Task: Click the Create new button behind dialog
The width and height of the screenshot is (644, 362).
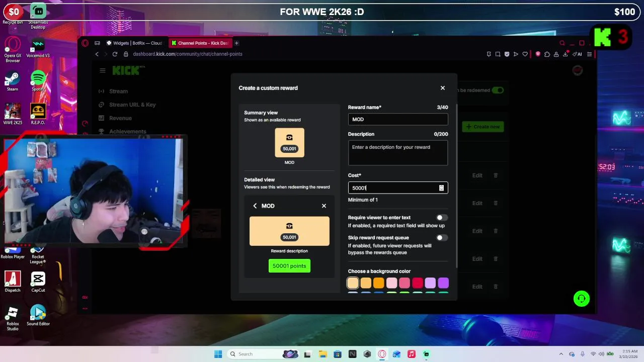Action: pyautogui.click(x=483, y=127)
